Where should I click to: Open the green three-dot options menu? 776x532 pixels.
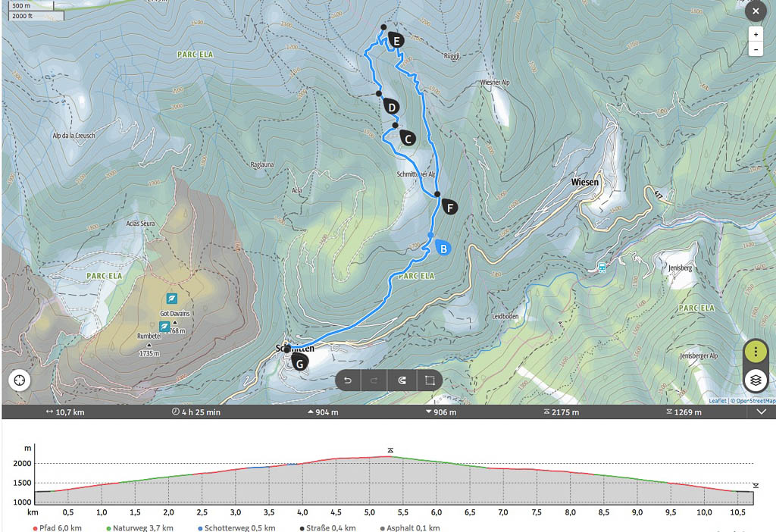[x=756, y=352]
